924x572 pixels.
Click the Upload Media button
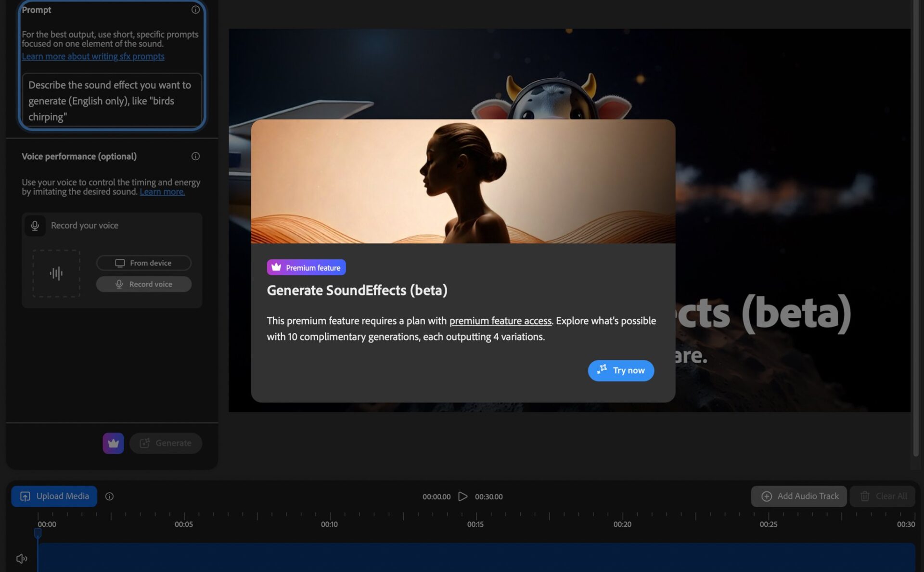click(x=54, y=496)
